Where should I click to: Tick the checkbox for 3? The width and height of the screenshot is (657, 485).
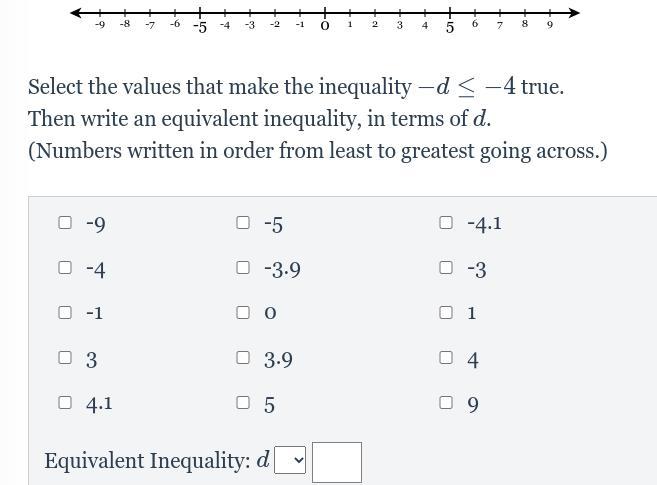[x=65, y=357]
